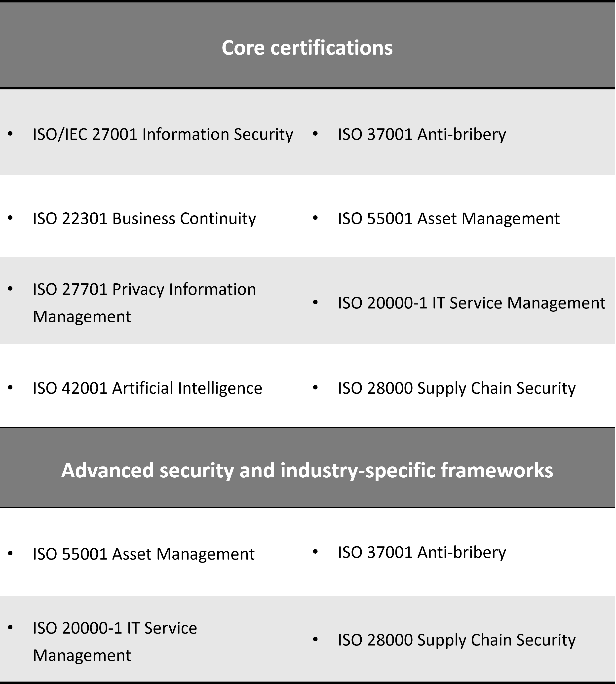Click ISO 20000-1 IT Service Management under Advanced frameworks

[x=115, y=642]
